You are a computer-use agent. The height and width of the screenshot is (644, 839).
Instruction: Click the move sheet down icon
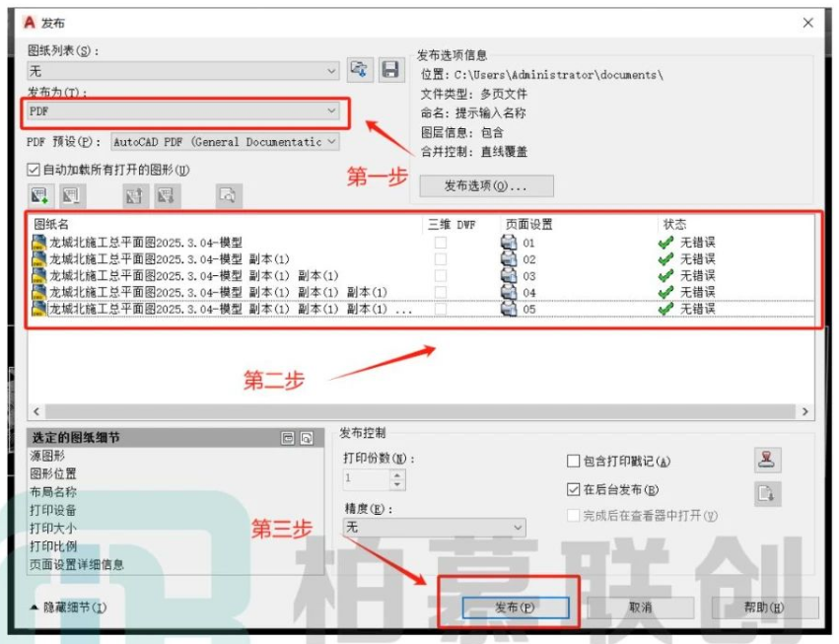click(167, 195)
